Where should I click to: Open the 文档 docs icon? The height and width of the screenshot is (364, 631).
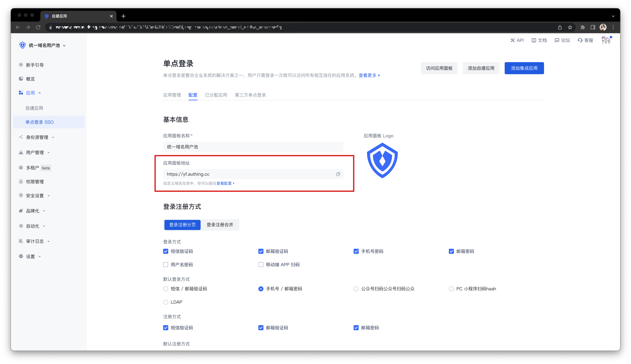click(534, 40)
